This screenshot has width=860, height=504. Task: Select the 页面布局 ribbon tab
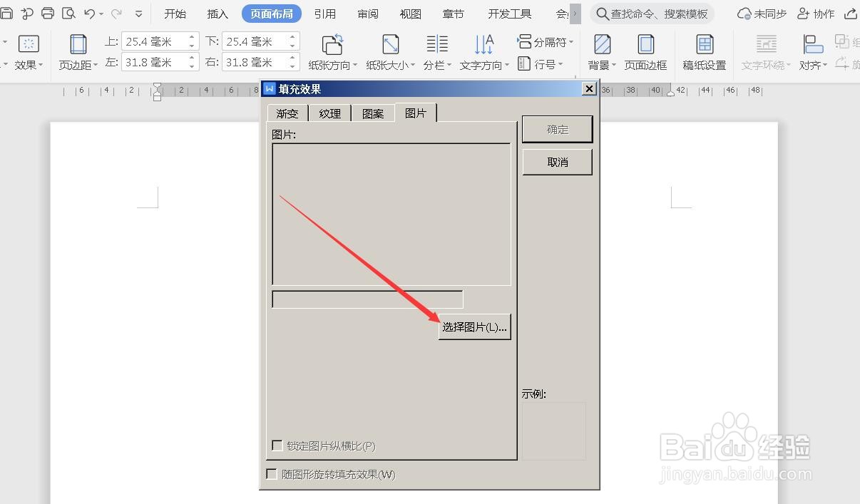(x=272, y=14)
